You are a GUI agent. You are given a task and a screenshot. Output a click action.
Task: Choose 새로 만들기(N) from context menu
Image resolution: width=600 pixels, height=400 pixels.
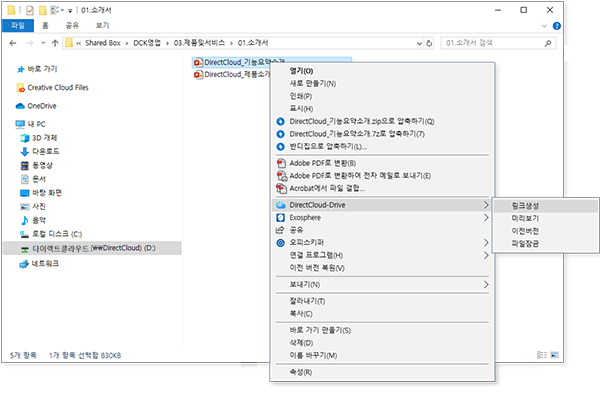[x=383, y=83]
